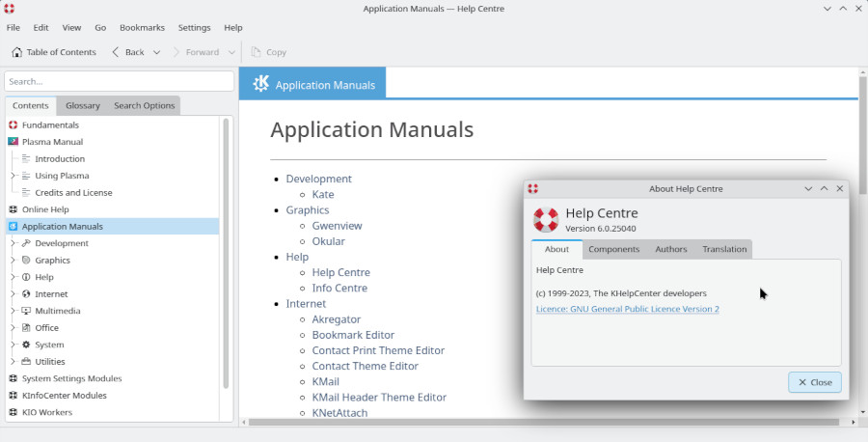Click the Plasma Manual icon
Image resolution: width=868 pixels, height=442 pixels.
[14, 142]
